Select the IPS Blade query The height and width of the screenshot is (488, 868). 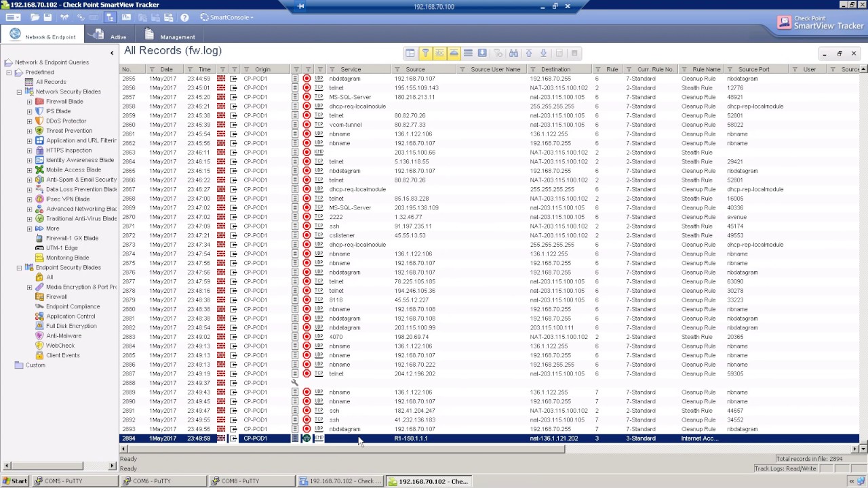[58, 111]
